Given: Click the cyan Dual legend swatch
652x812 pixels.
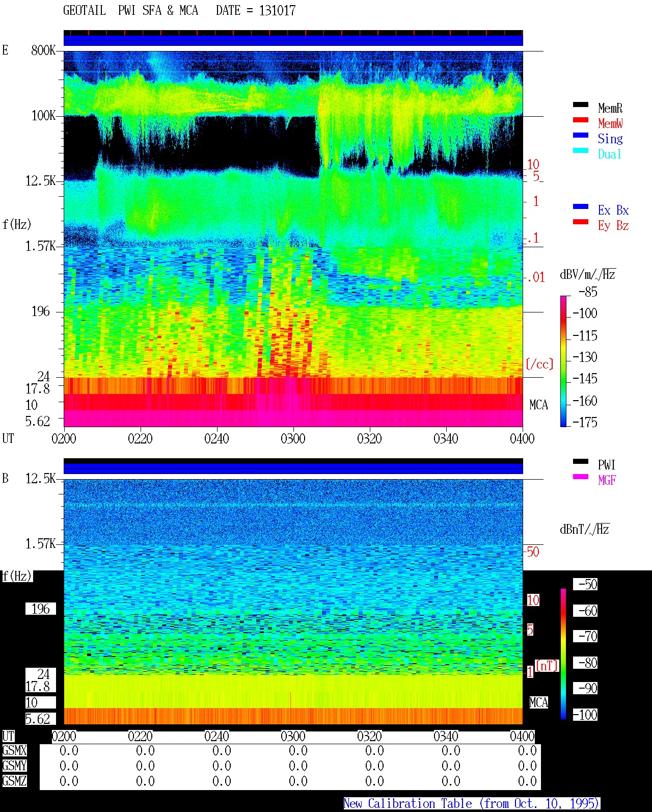Looking at the screenshot, I should pos(581,151).
